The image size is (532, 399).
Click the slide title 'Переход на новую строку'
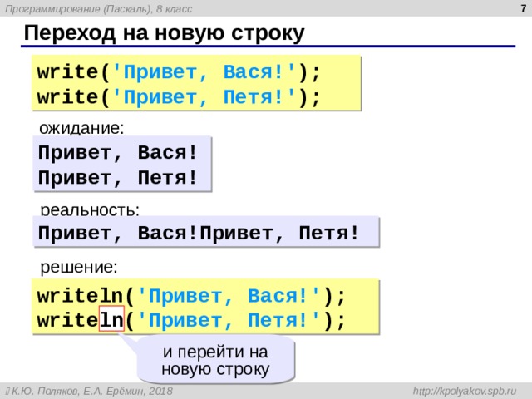click(165, 33)
